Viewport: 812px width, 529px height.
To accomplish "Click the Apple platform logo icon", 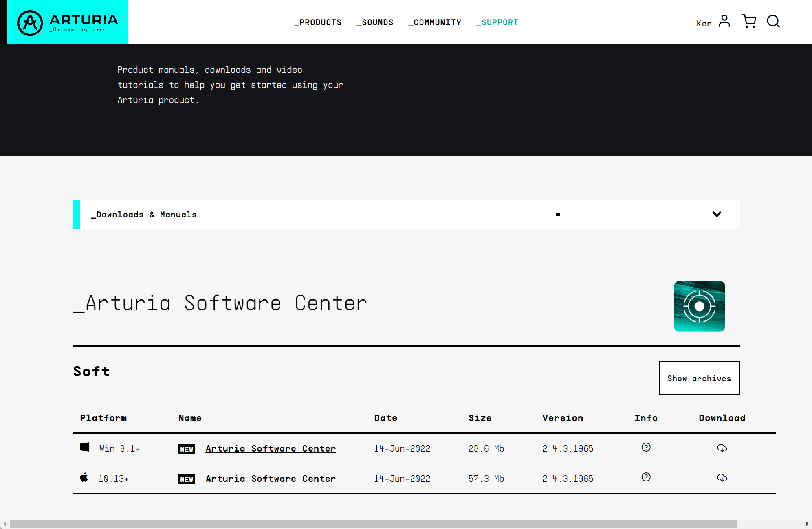I will pos(84,477).
